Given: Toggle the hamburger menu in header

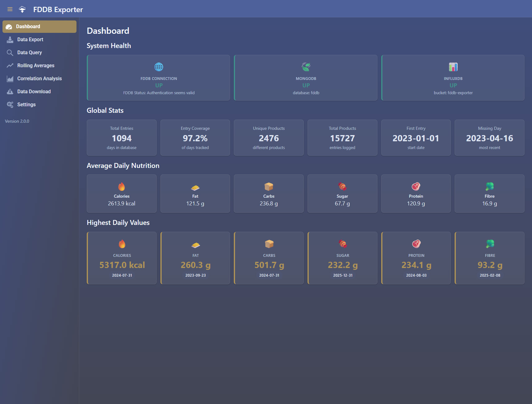Looking at the screenshot, I should (10, 9).
